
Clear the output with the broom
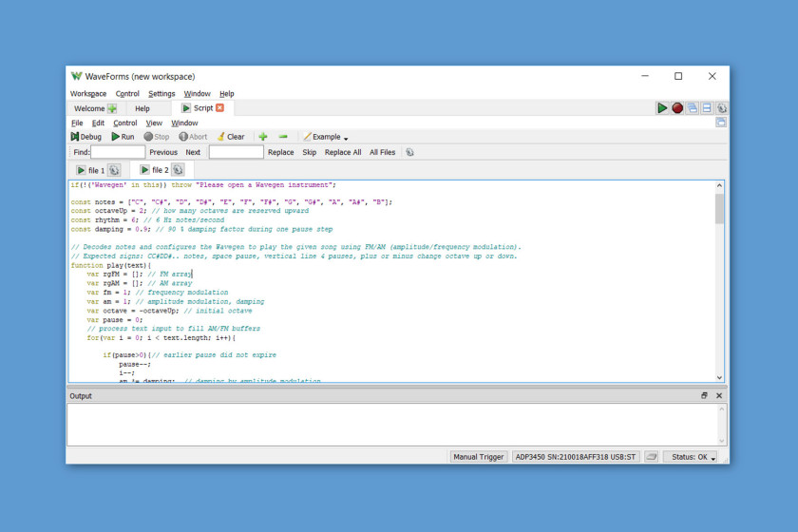(231, 137)
